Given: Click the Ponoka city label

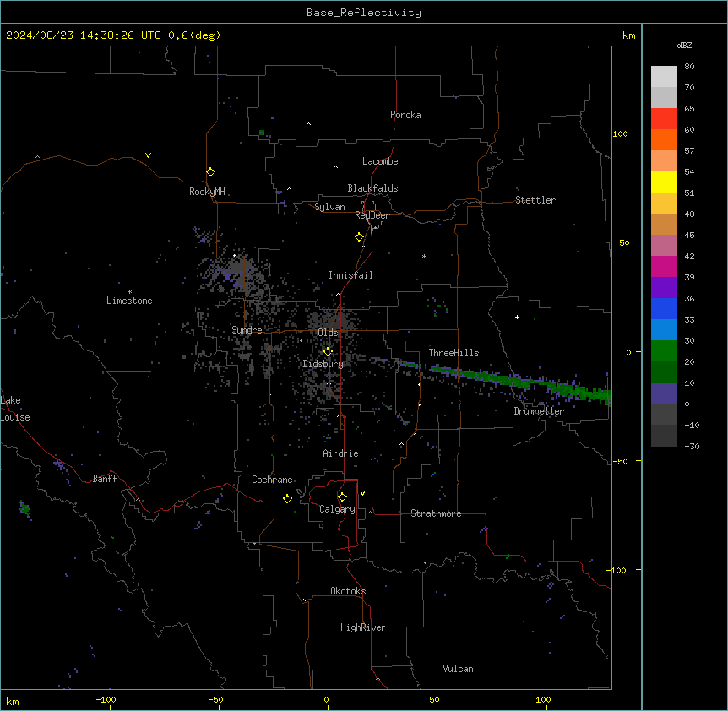Looking at the screenshot, I should (x=405, y=115).
